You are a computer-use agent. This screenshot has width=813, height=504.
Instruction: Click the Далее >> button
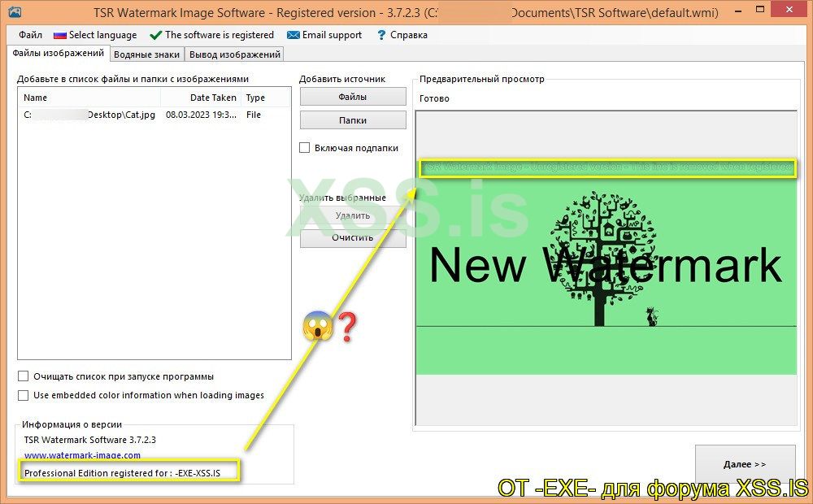pos(745,464)
